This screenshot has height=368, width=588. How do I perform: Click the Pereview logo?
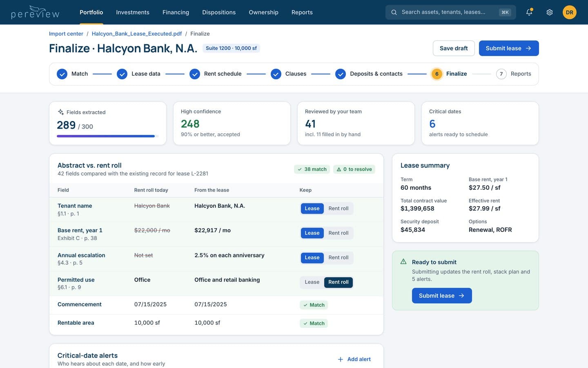35,12
